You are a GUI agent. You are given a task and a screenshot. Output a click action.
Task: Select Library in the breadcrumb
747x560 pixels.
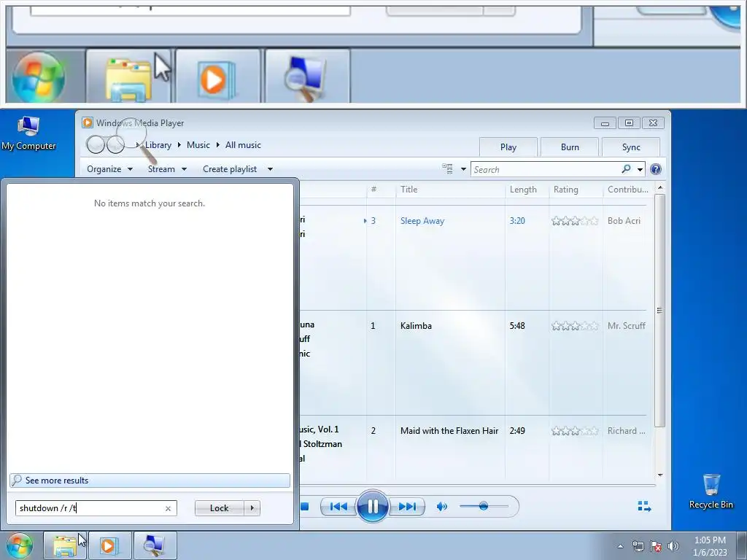click(158, 145)
